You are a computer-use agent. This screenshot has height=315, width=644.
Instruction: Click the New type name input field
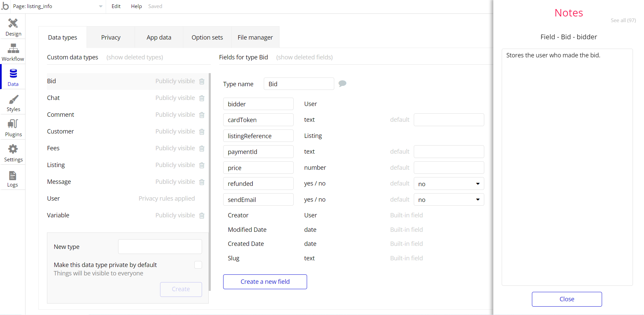tap(160, 247)
